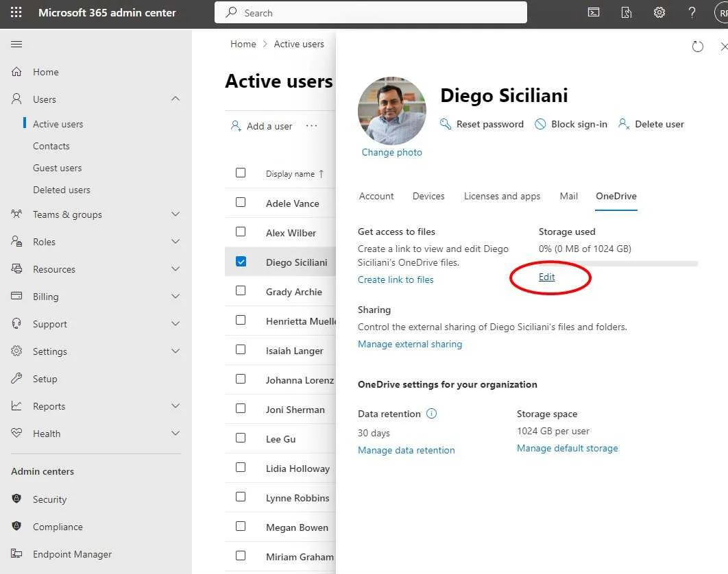Expand the Teams & groups menu
Screen dimensions: 728x574
175,214
